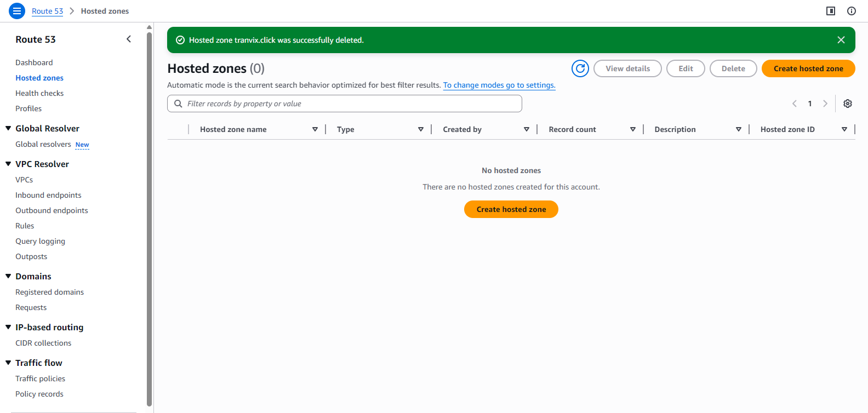The height and width of the screenshot is (413, 868).
Task: Click Create hosted zone in header
Action: 808,68
